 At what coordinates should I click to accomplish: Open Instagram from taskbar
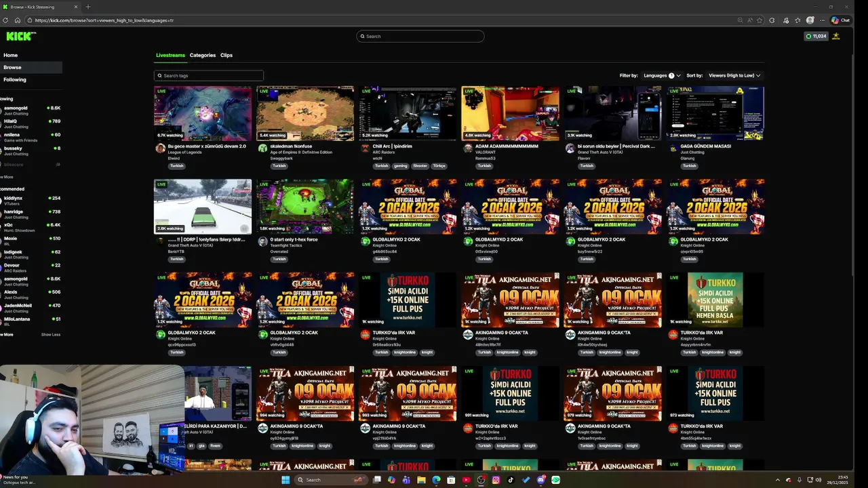pos(496,480)
